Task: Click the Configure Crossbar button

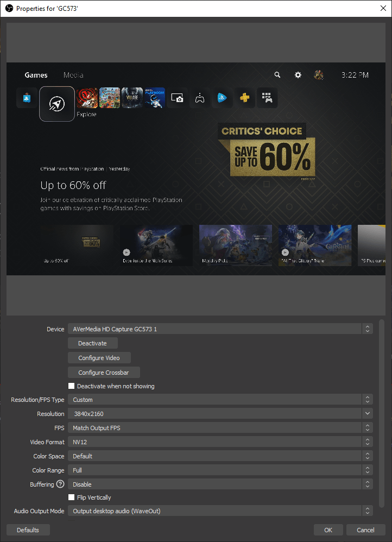Action: [x=104, y=372]
